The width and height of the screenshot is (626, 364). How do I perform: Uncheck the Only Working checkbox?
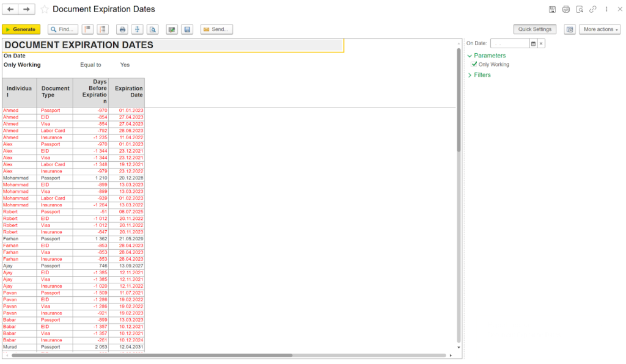474,64
